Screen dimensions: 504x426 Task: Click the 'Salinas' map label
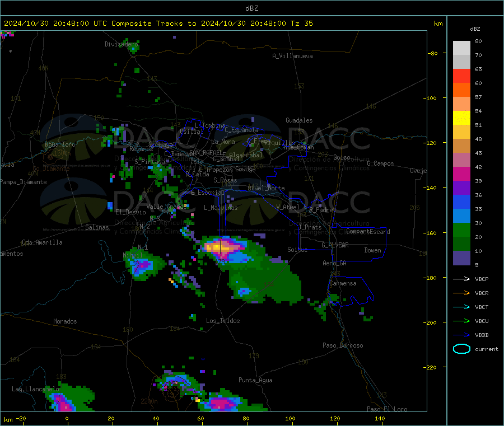pyautogui.click(x=97, y=227)
